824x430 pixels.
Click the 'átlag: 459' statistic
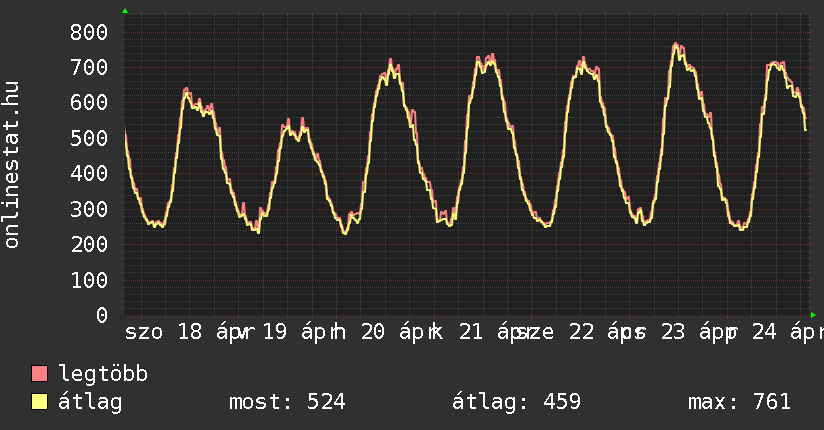coord(516,402)
